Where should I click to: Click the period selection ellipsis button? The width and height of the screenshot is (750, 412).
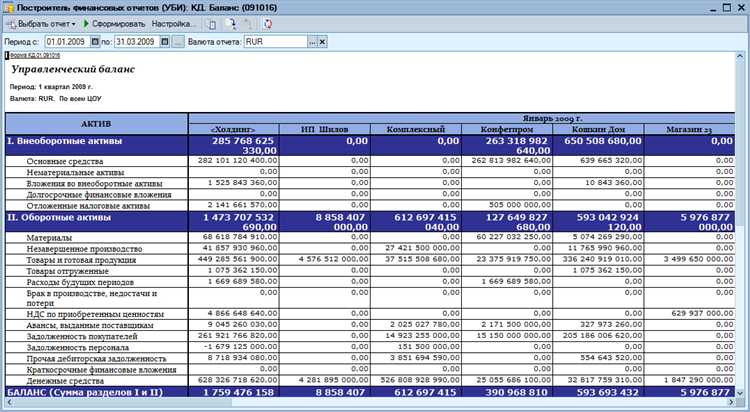point(178,42)
